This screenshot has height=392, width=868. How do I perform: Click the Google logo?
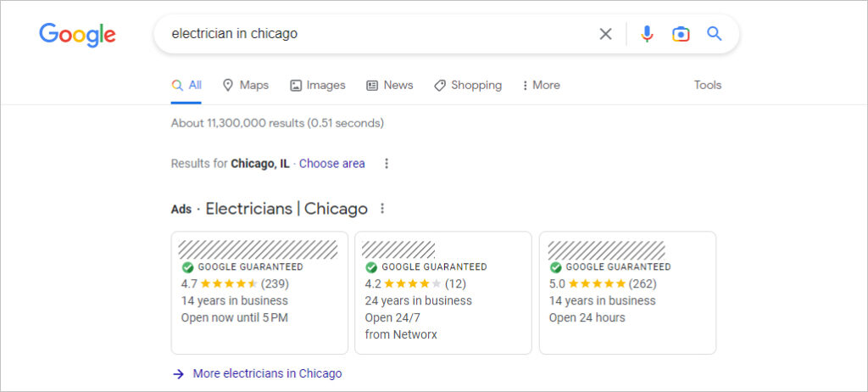pyautogui.click(x=77, y=34)
